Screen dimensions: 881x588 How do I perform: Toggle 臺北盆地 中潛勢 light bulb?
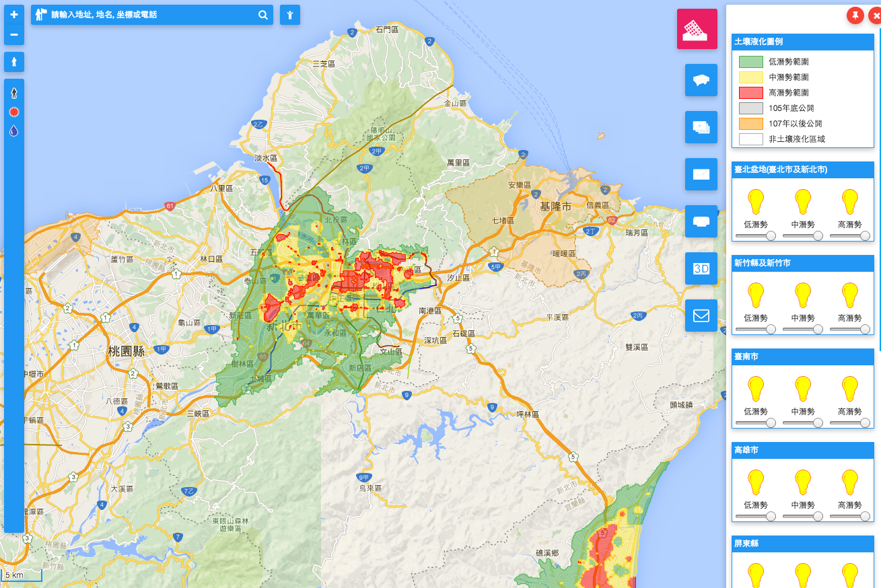point(803,202)
